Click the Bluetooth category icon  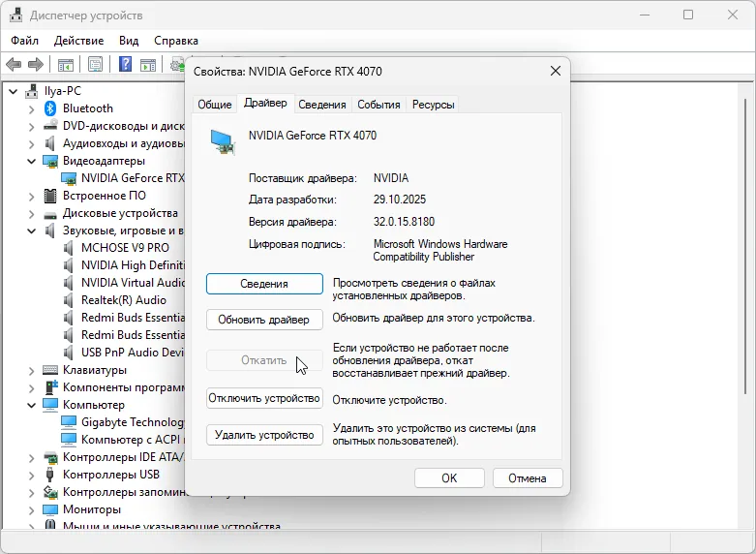tap(50, 108)
